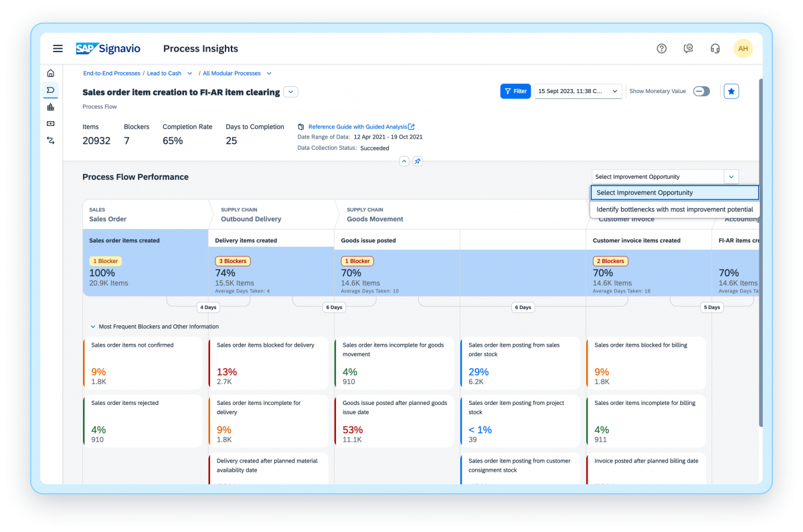Image resolution: width=803 pixels, height=532 pixels.
Task: Select the process flow icon in the sidebar
Action: click(50, 90)
